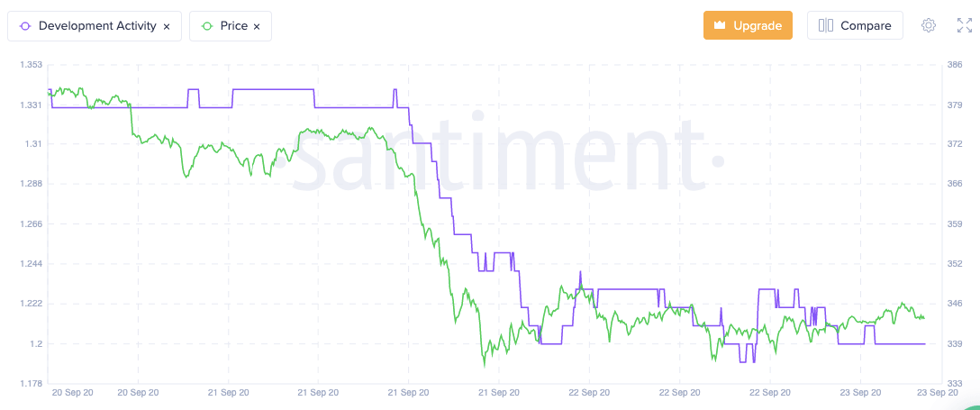
Task: Click the 1.2 left axis label
Action: coord(35,344)
